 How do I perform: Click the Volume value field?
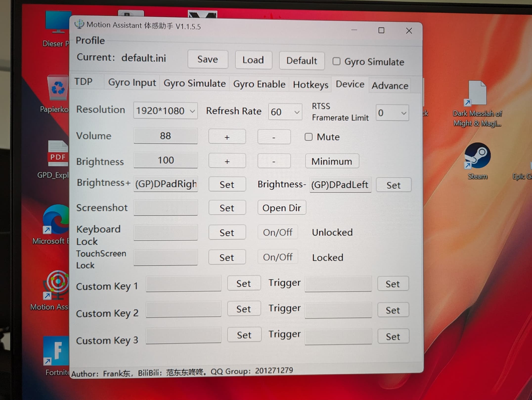tap(166, 136)
